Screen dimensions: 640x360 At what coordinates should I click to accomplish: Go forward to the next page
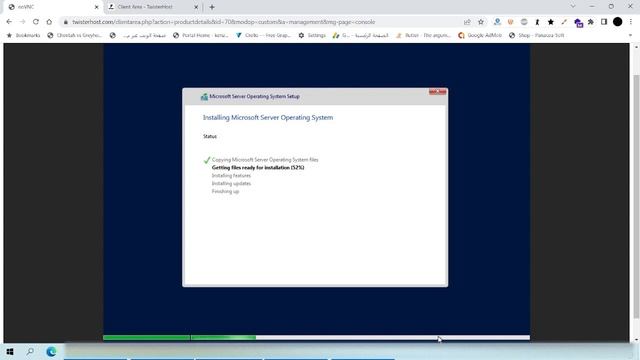click(x=22, y=22)
